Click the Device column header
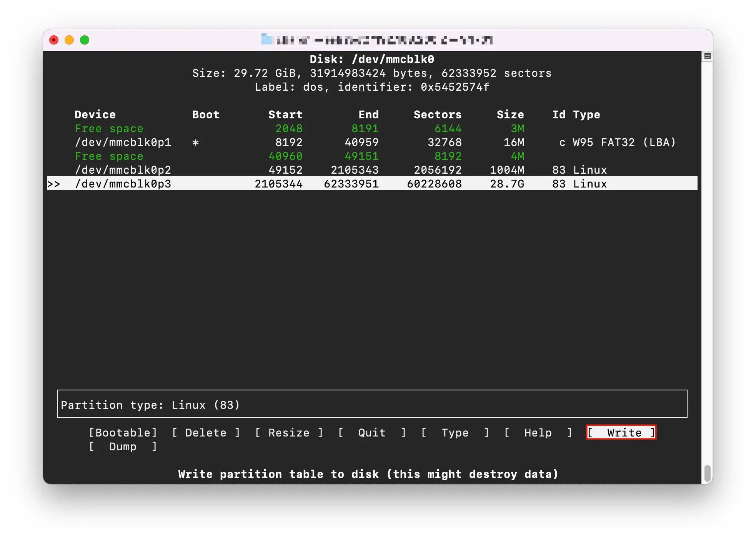This screenshot has width=756, height=541. (x=95, y=115)
